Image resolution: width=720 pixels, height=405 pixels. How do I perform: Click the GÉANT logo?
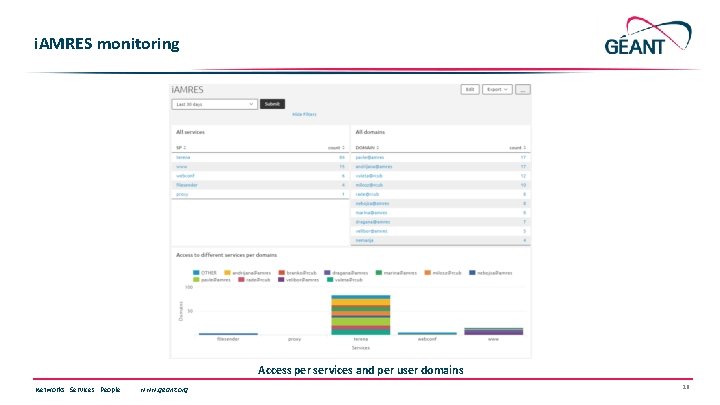coord(648,35)
